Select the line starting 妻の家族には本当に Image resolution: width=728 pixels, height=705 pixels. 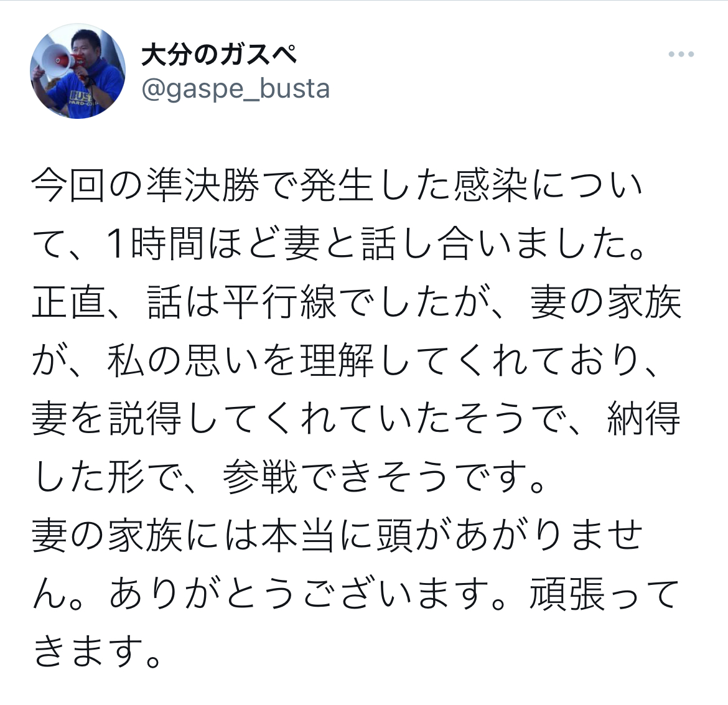337,535
